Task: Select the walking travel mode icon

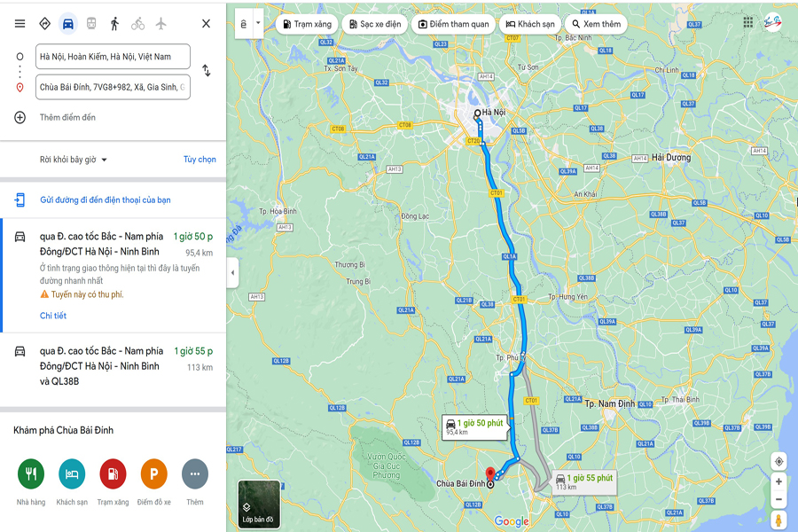Action: [x=114, y=23]
